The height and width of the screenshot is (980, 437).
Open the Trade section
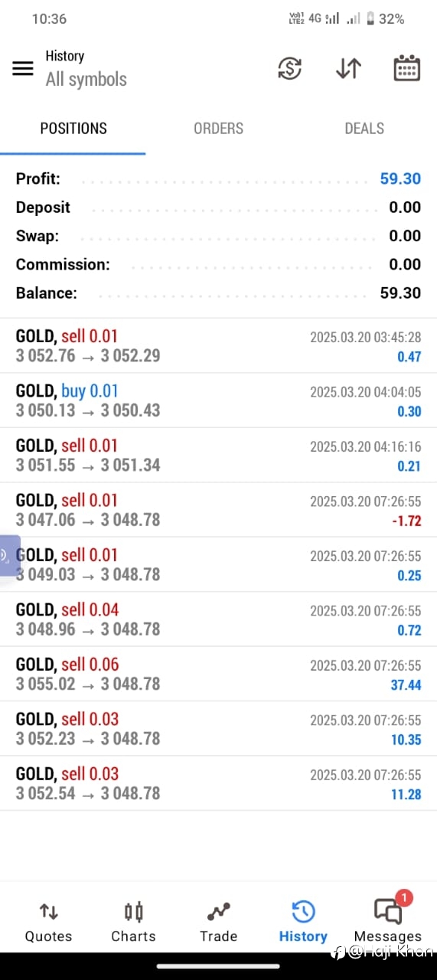pos(218,922)
